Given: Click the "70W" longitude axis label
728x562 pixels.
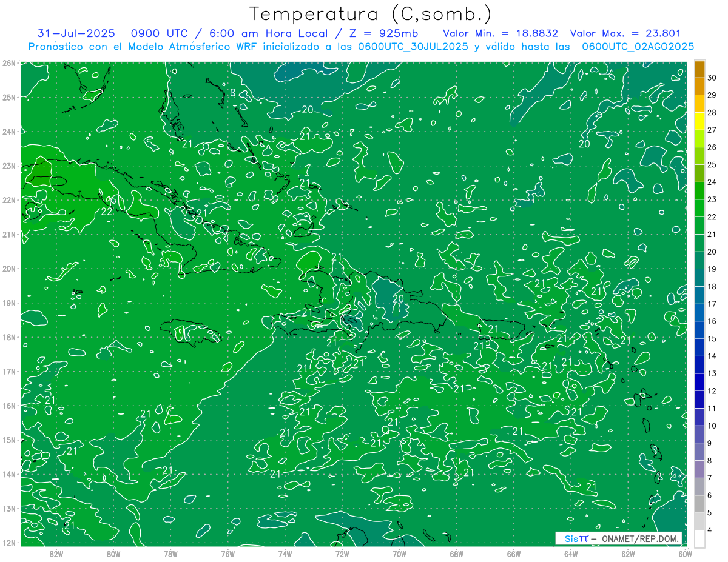Looking at the screenshot, I should click(399, 554).
